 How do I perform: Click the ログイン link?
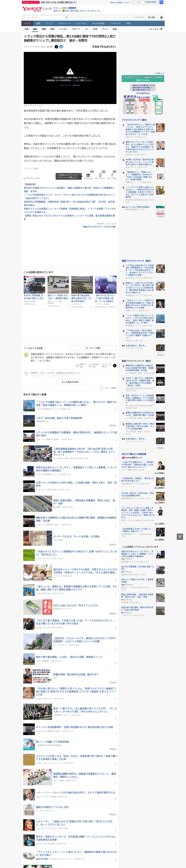[x=57, y=11]
